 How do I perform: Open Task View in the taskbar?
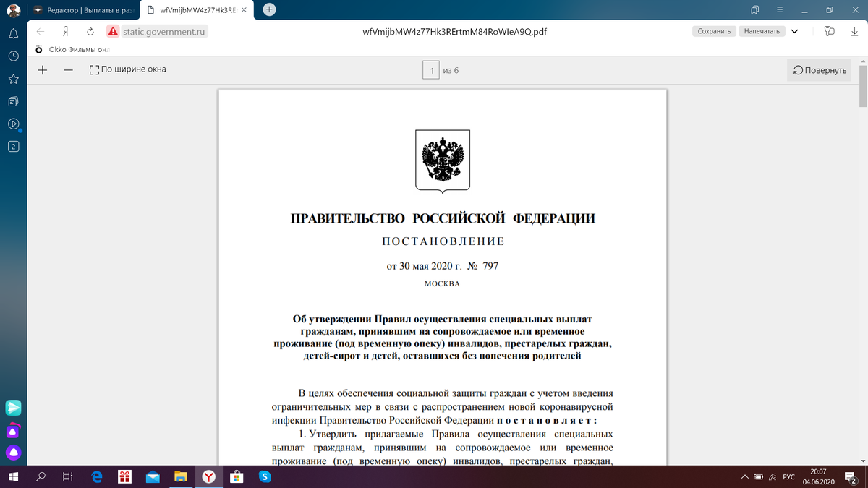(68, 476)
